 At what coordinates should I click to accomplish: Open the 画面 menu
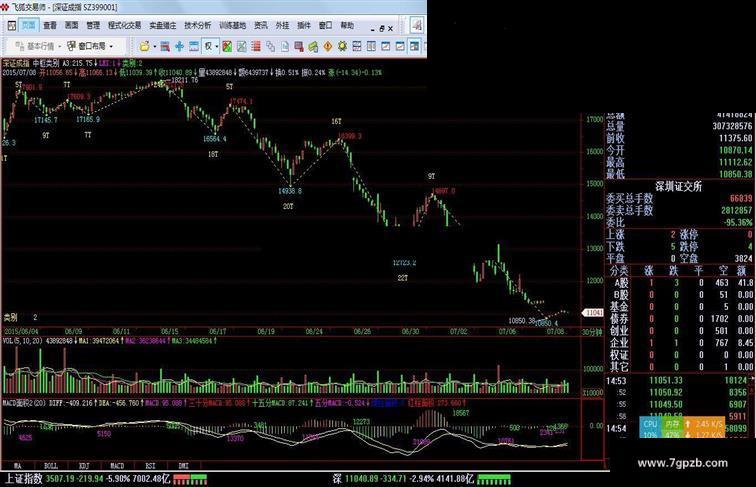click(x=71, y=26)
